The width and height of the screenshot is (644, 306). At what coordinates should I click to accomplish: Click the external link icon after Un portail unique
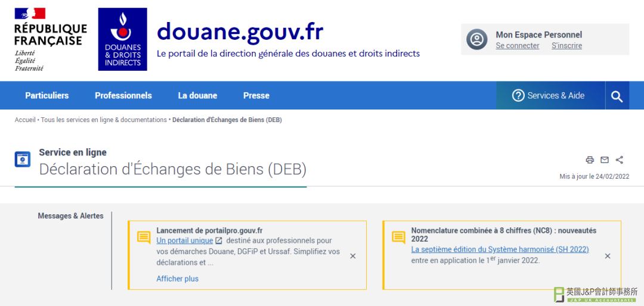[x=219, y=241]
